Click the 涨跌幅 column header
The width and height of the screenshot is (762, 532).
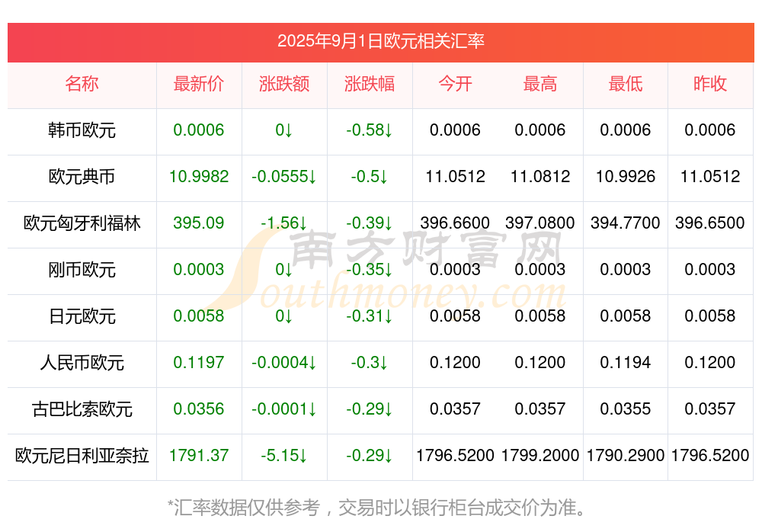coord(370,84)
